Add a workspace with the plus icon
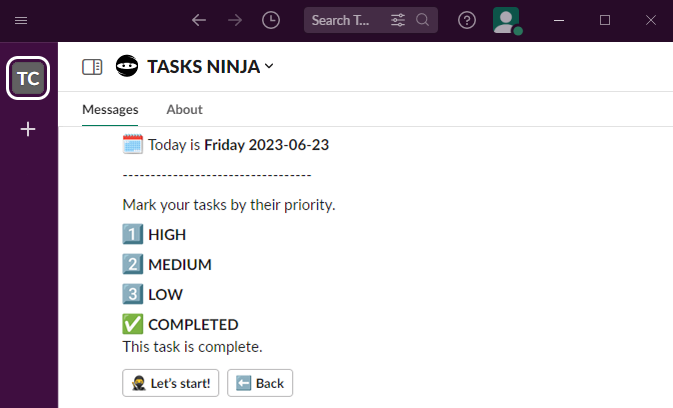The height and width of the screenshot is (408, 673). (x=28, y=129)
